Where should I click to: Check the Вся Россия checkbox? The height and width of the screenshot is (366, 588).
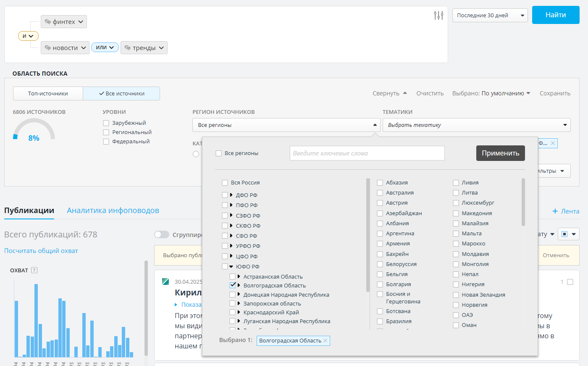(x=225, y=183)
